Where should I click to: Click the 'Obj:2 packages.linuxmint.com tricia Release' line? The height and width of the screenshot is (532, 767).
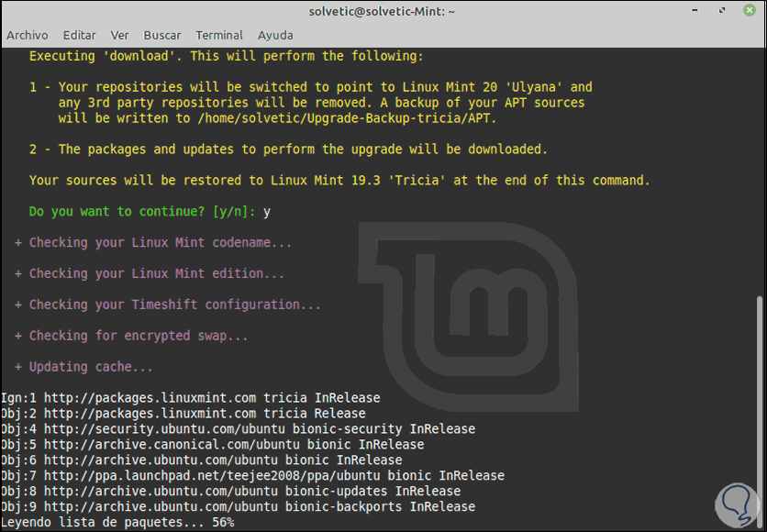(183, 413)
